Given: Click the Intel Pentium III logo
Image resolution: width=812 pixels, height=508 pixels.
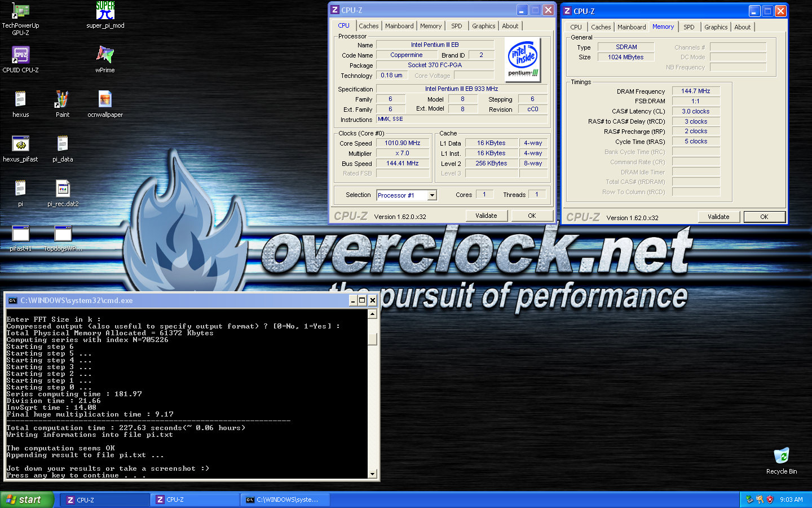Looking at the screenshot, I should [x=523, y=60].
